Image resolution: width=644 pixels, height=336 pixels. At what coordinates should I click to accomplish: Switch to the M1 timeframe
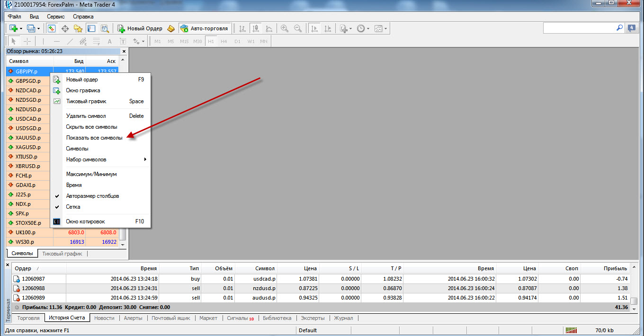coord(158,41)
